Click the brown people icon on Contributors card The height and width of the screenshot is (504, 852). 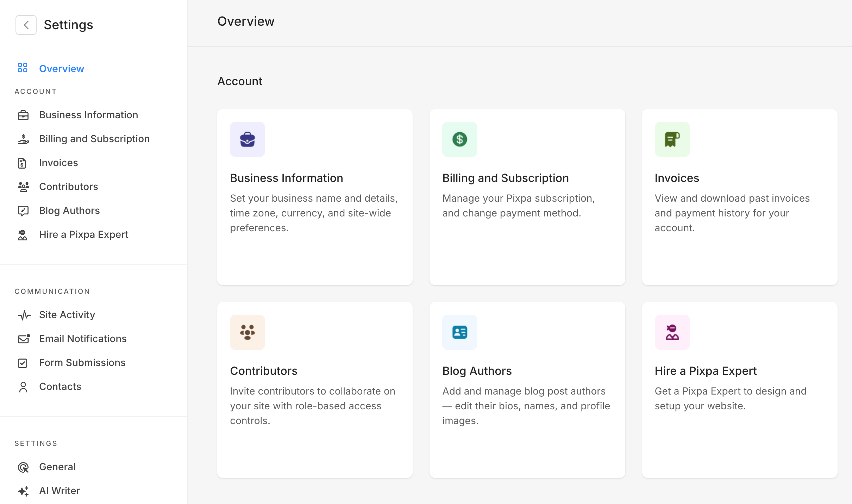[x=247, y=332]
